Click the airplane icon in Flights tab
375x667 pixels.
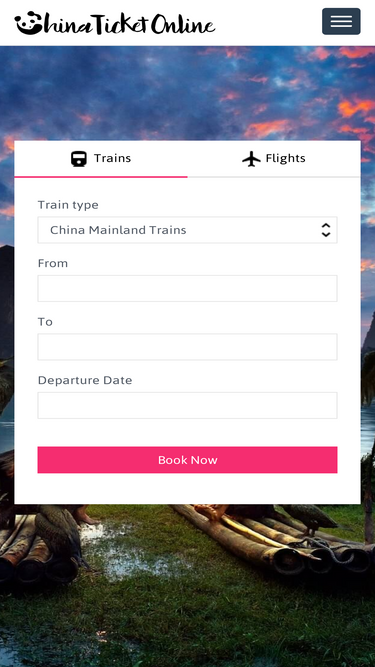251,159
